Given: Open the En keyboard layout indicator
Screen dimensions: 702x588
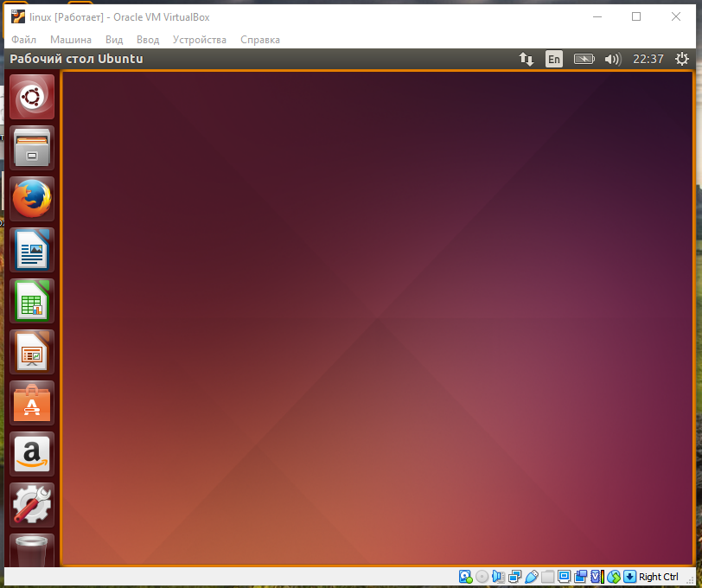Looking at the screenshot, I should (x=554, y=59).
